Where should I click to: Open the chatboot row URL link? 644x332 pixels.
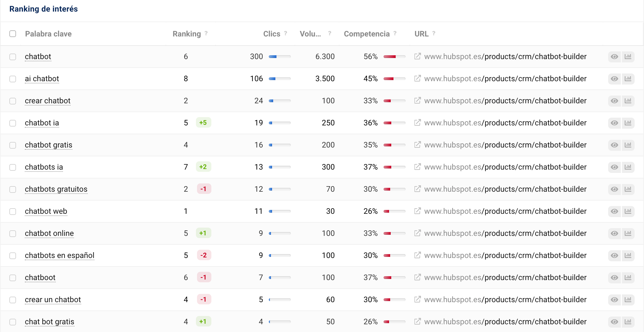point(505,278)
